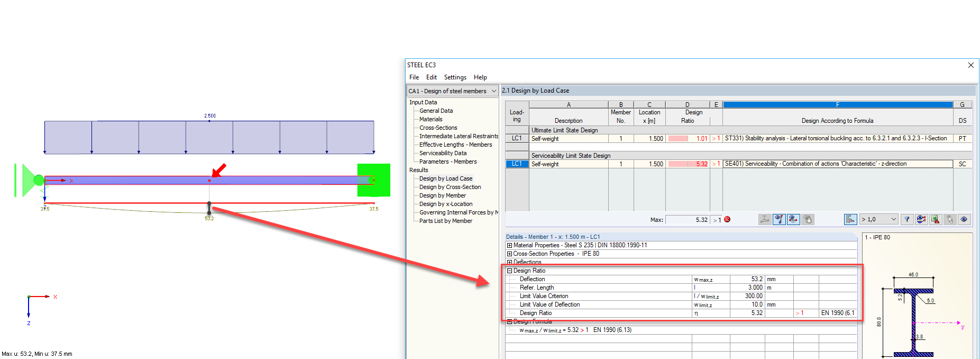Click the view mode eye icon

[x=964, y=219]
